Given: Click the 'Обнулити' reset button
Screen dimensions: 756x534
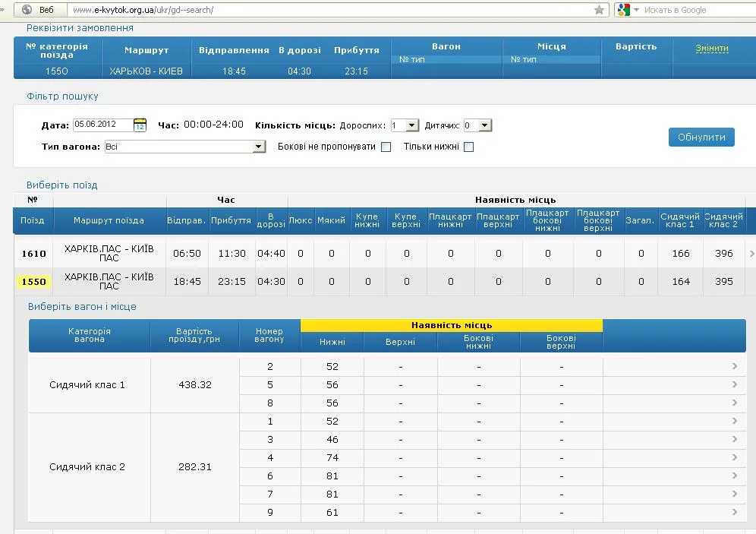Looking at the screenshot, I should tap(701, 137).
